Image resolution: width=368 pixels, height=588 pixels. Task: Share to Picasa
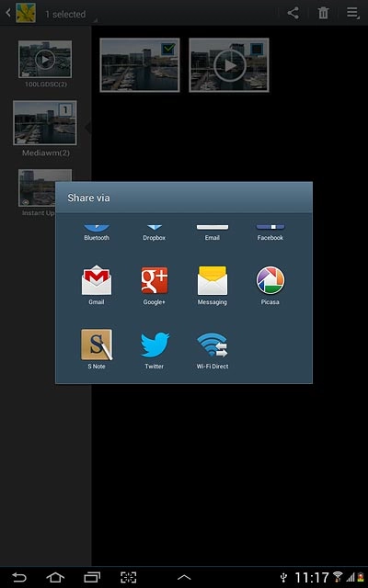click(270, 285)
